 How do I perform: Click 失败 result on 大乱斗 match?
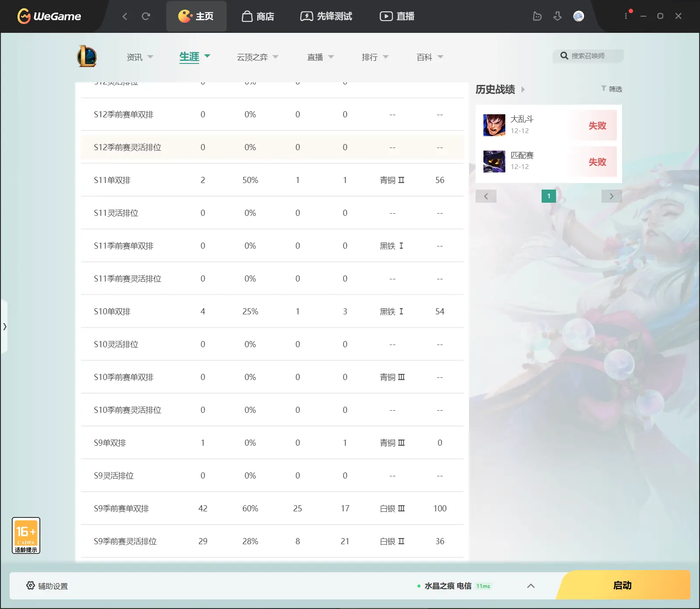click(597, 126)
